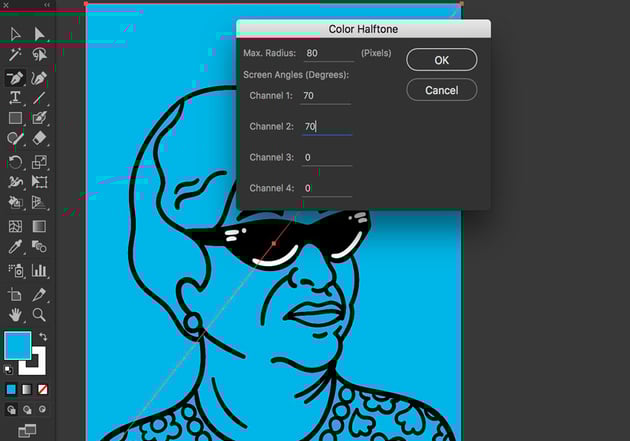Select the Symbol Sprayer tool
The image size is (630, 441).
15,271
